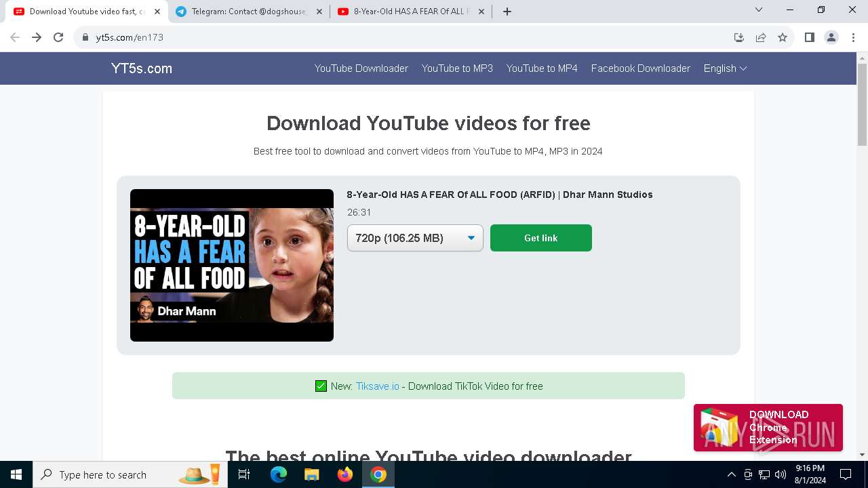Click the YT5s.com site logo
Screen dimensions: 868x488
(142, 68)
